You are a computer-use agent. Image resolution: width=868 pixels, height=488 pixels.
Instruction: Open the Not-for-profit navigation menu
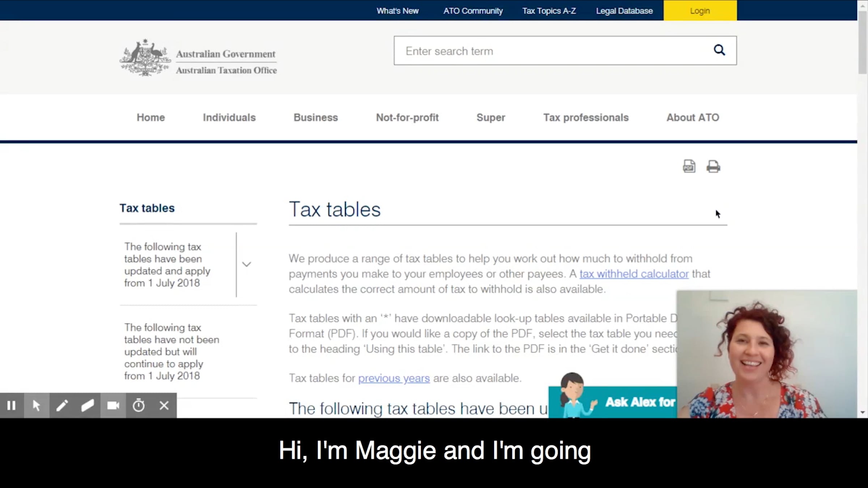[x=407, y=117]
